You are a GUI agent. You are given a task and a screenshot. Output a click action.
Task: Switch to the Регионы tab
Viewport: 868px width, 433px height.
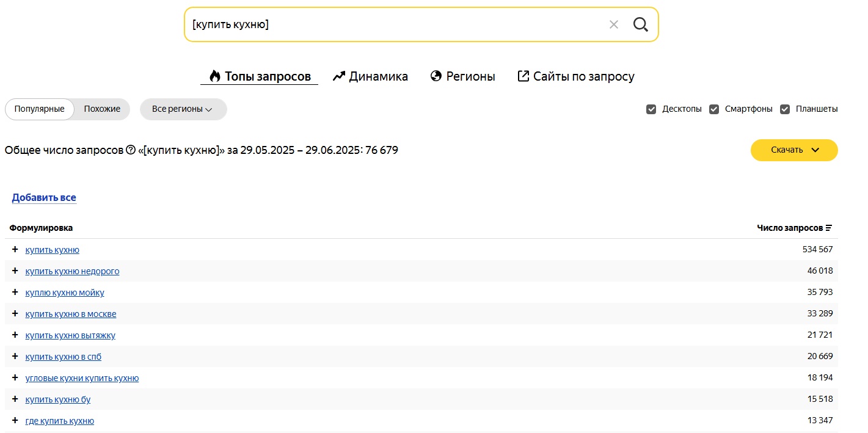click(462, 76)
